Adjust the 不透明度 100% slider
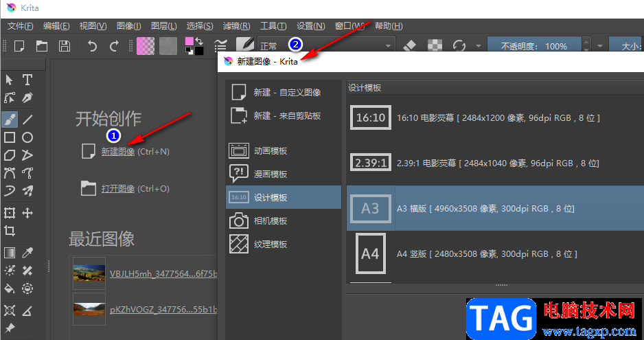644x340 pixels. pyautogui.click(x=534, y=45)
